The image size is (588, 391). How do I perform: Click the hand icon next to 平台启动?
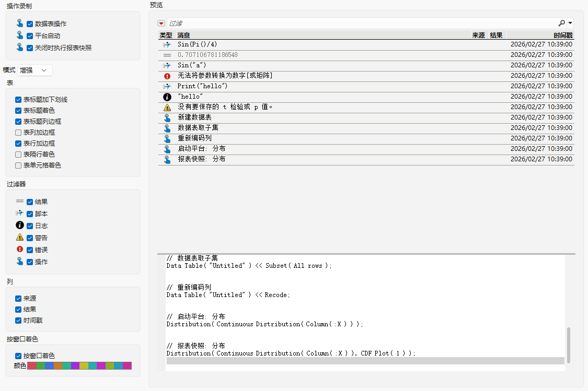click(x=20, y=35)
